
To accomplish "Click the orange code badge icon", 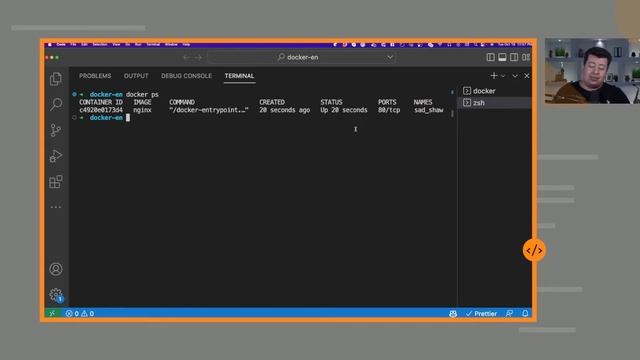I will click(534, 250).
